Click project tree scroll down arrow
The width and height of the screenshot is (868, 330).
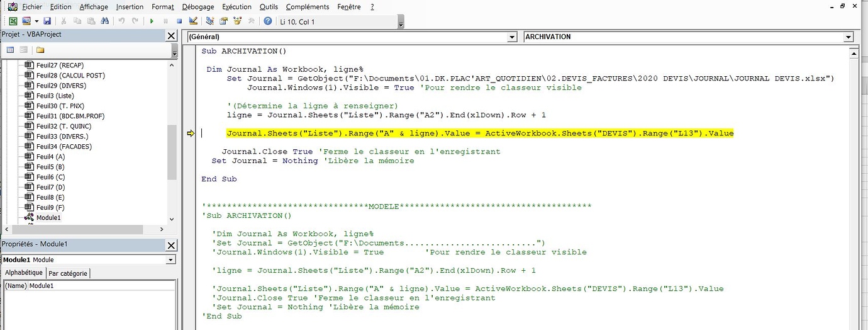coord(172,219)
